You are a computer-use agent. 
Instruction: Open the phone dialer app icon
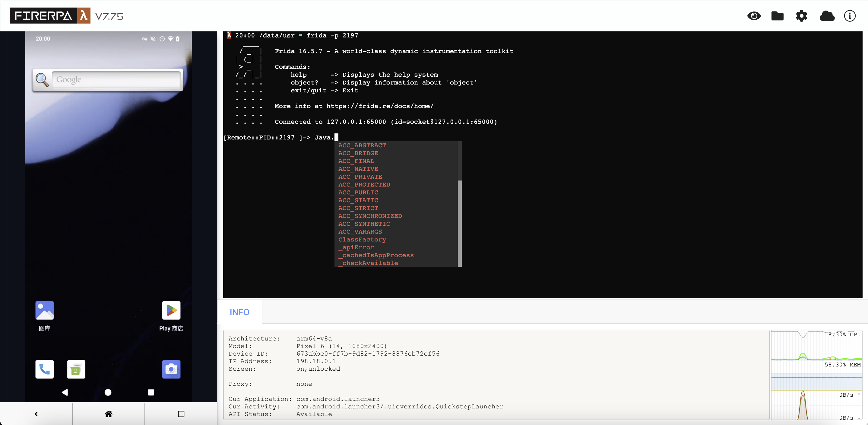pyautogui.click(x=44, y=369)
